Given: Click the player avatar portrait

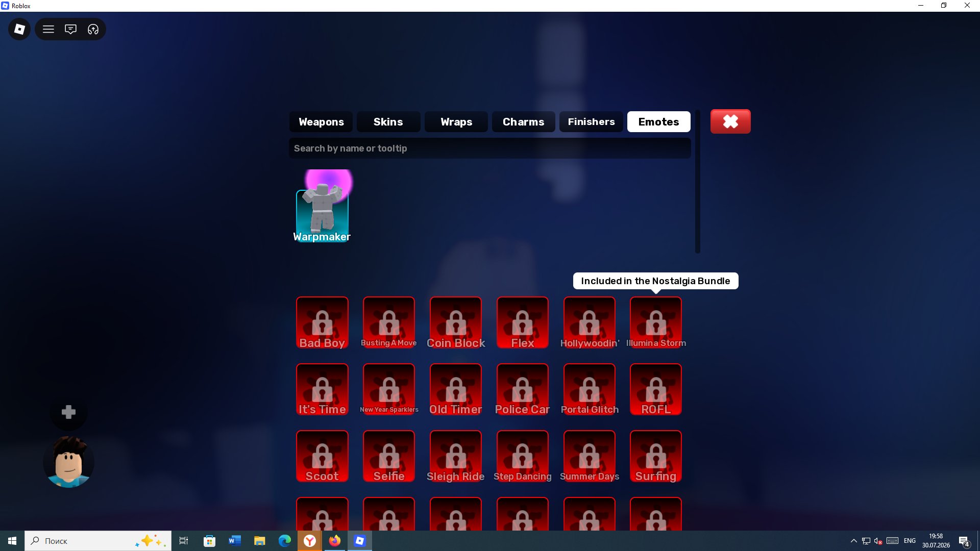Looking at the screenshot, I should [68, 462].
